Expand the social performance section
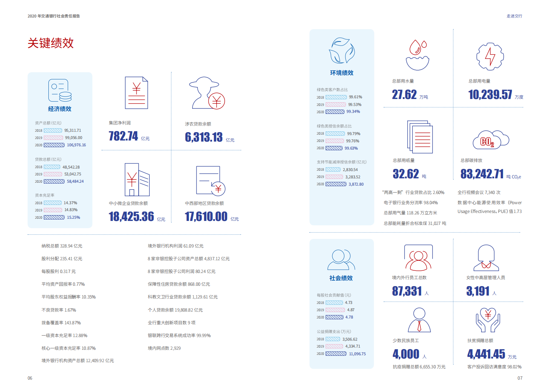 [x=341, y=277]
